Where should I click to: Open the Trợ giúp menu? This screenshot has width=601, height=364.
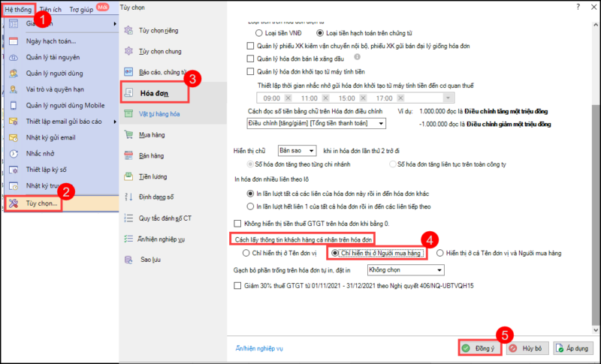coord(81,10)
